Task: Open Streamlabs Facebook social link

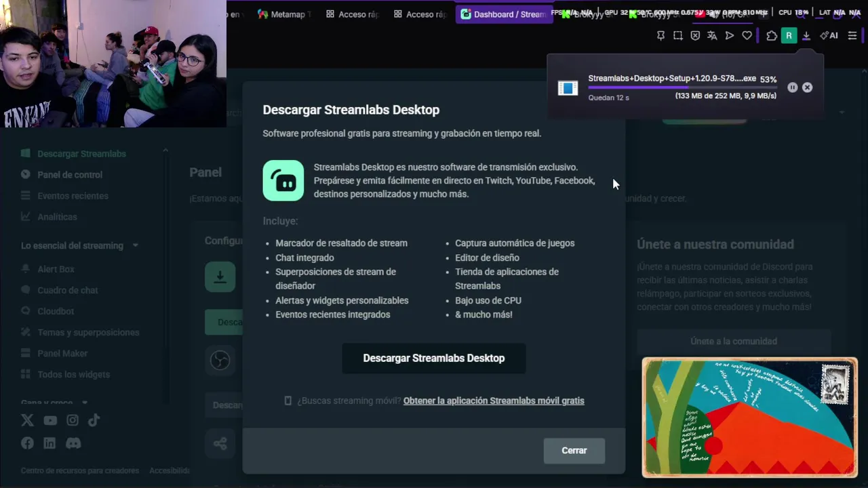Action: point(27,443)
